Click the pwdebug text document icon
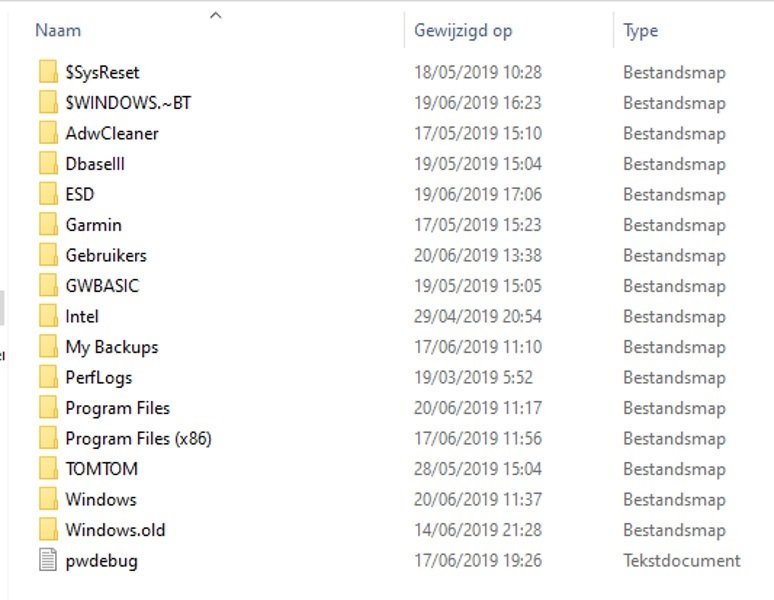Screen dimensions: 774x600 (48, 561)
